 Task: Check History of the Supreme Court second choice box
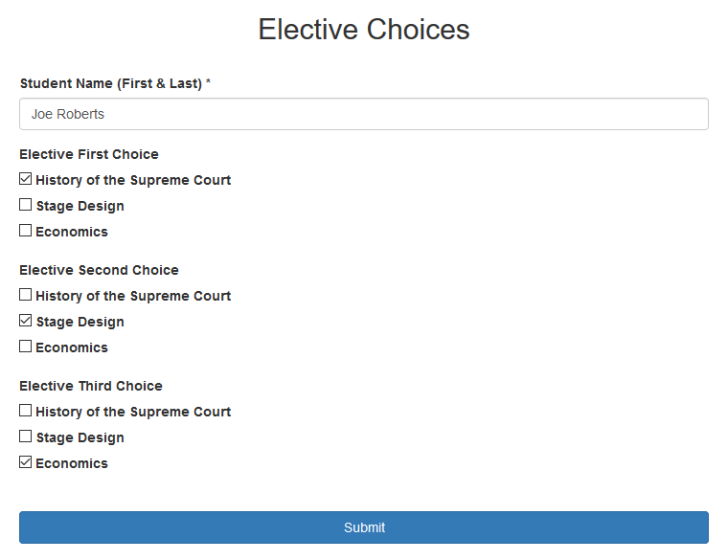pos(26,295)
